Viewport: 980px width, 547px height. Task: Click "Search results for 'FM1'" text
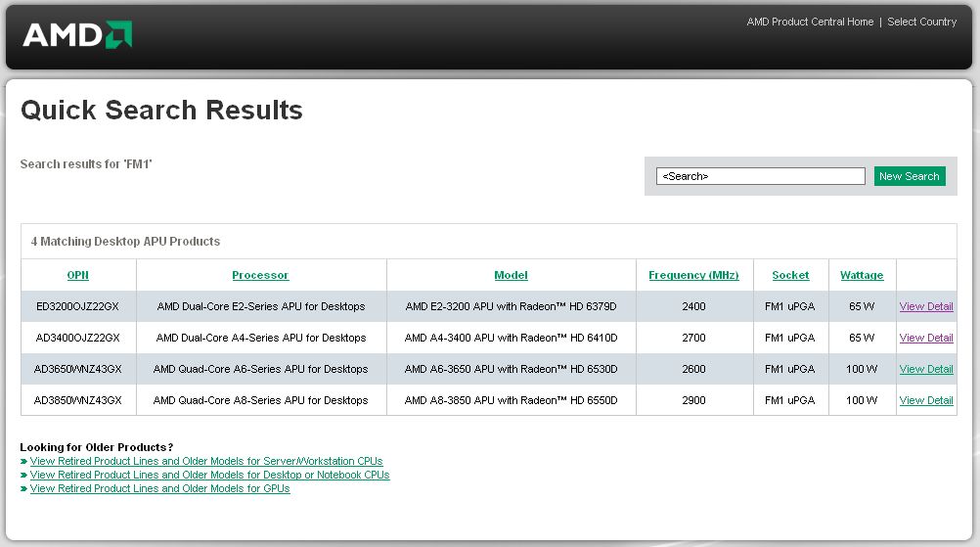pos(86,163)
